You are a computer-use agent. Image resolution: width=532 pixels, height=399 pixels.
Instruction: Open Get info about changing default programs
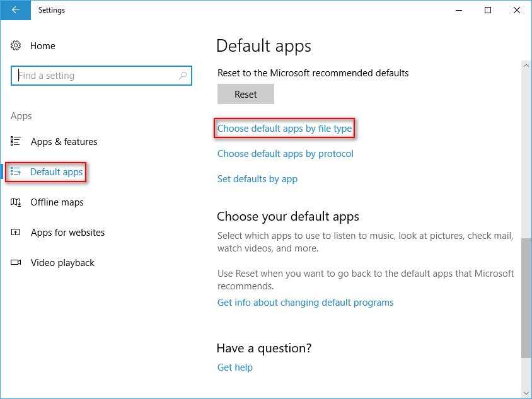305,303
